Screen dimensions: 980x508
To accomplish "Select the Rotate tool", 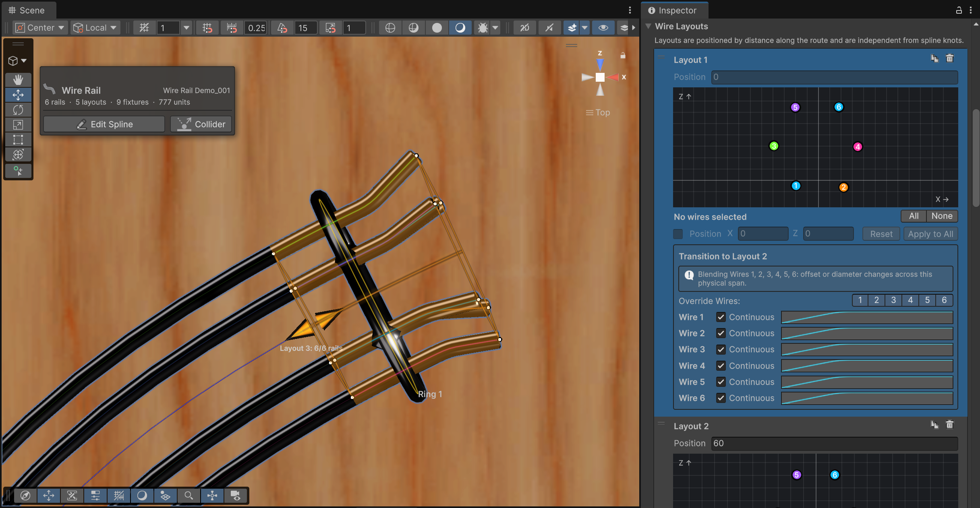I will pos(18,110).
